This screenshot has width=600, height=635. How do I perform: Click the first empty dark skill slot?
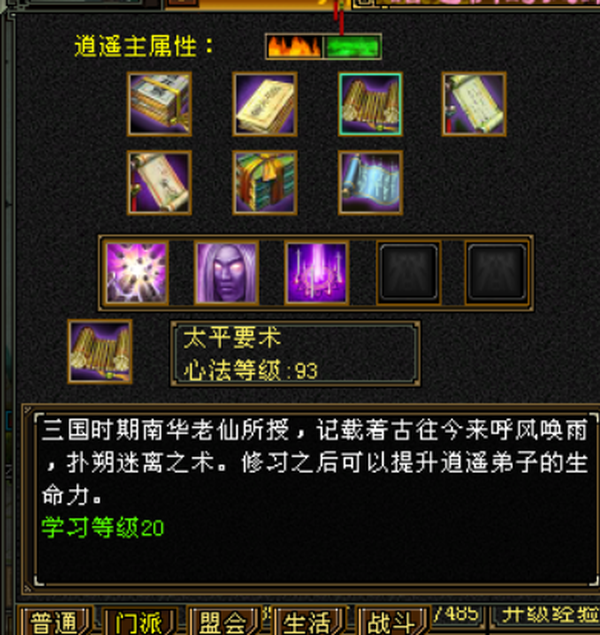(x=409, y=273)
